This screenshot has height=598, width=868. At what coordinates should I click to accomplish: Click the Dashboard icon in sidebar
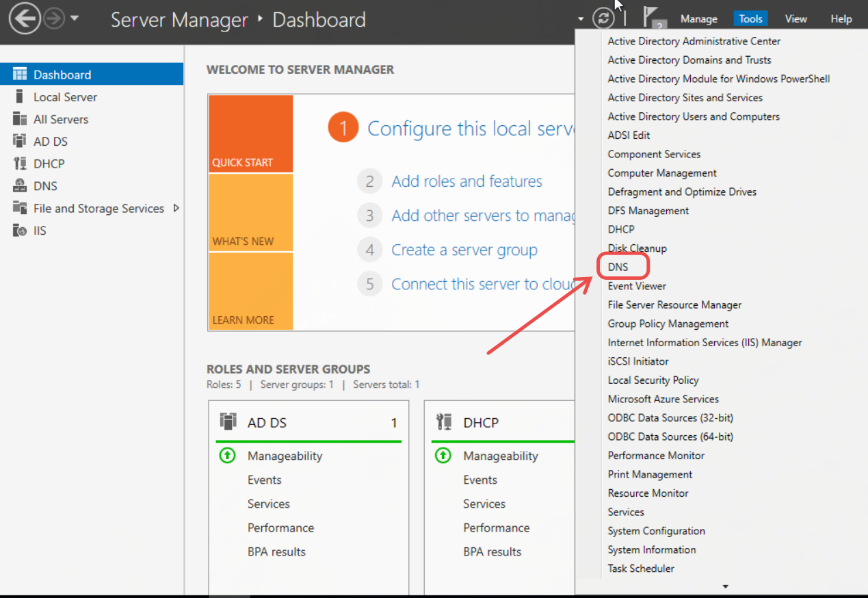20,75
